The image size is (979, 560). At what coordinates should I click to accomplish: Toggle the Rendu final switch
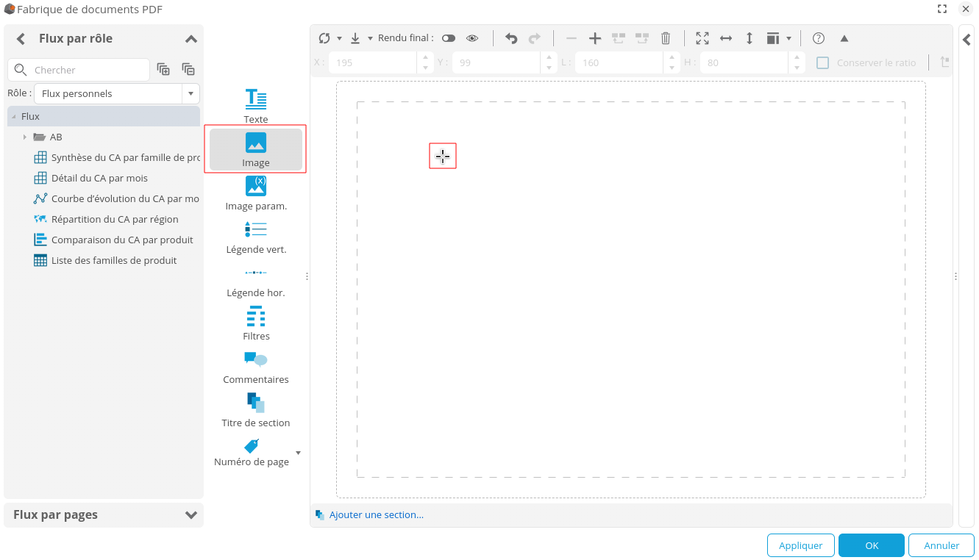click(x=449, y=38)
